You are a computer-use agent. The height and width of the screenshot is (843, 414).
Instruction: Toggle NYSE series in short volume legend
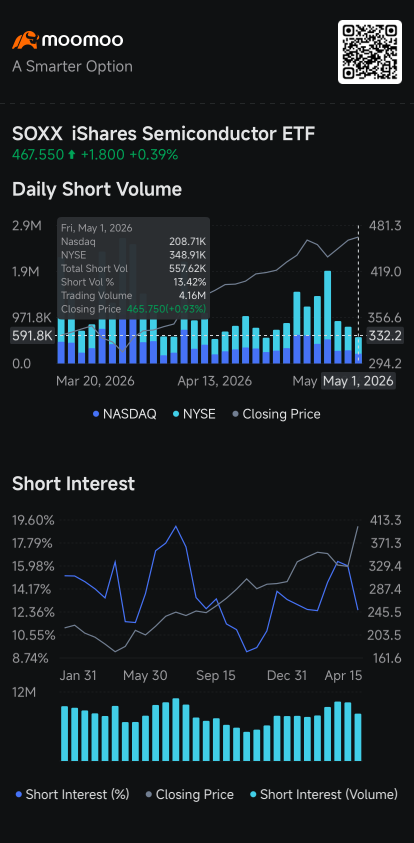coord(195,414)
